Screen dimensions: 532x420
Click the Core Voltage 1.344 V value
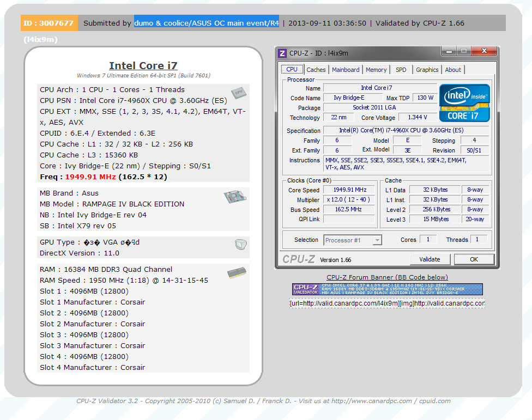(418, 117)
